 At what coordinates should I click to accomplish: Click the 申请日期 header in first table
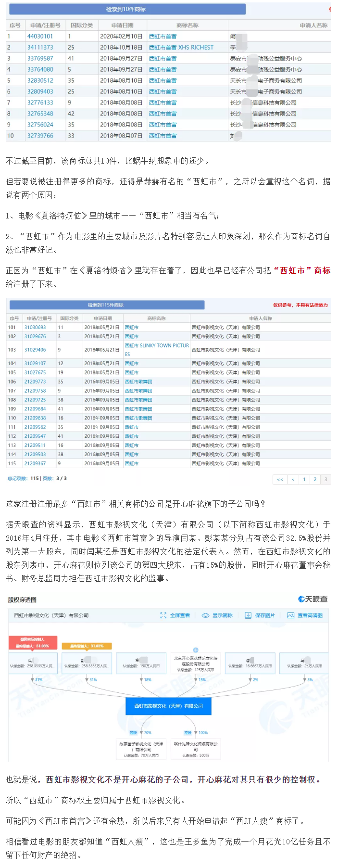pos(122,26)
